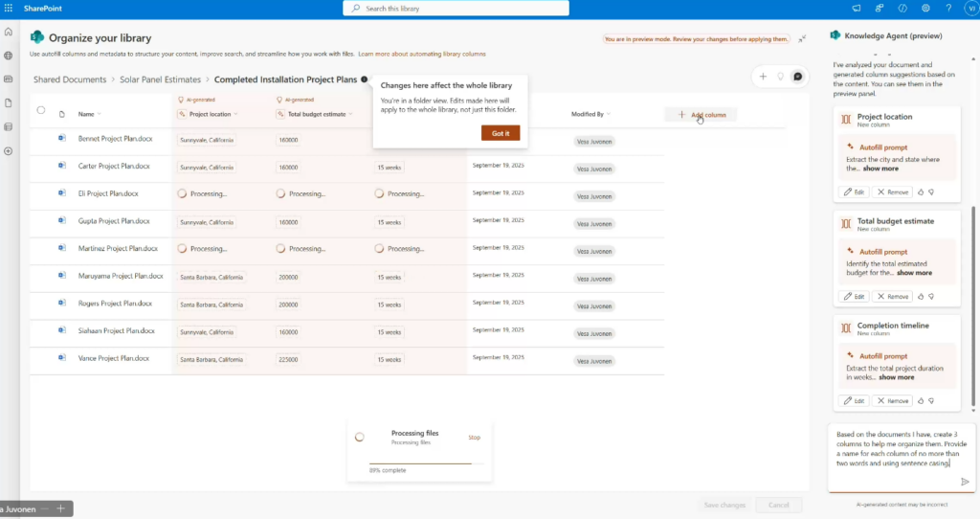Open the user account avatar
The width and height of the screenshot is (980, 519).
(x=972, y=8)
